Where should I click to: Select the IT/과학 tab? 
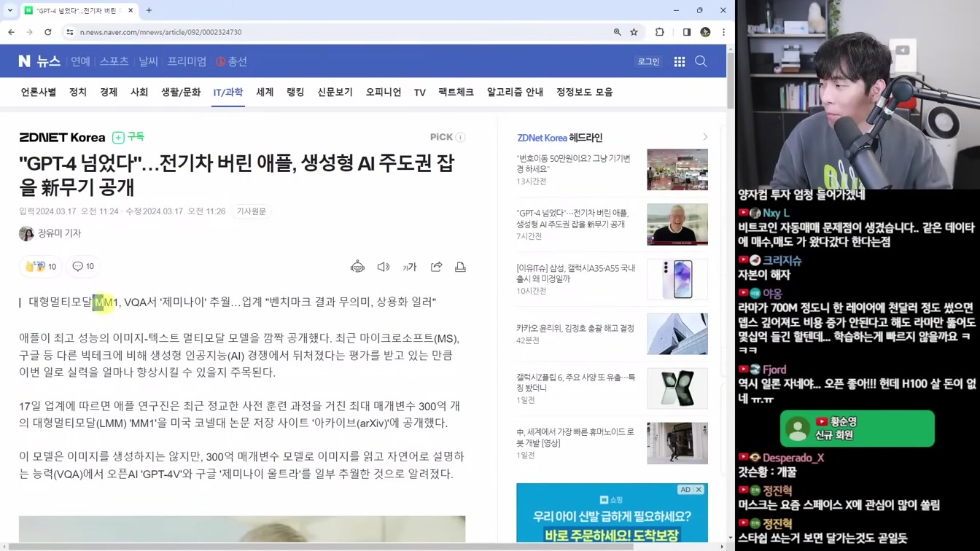pyautogui.click(x=228, y=93)
